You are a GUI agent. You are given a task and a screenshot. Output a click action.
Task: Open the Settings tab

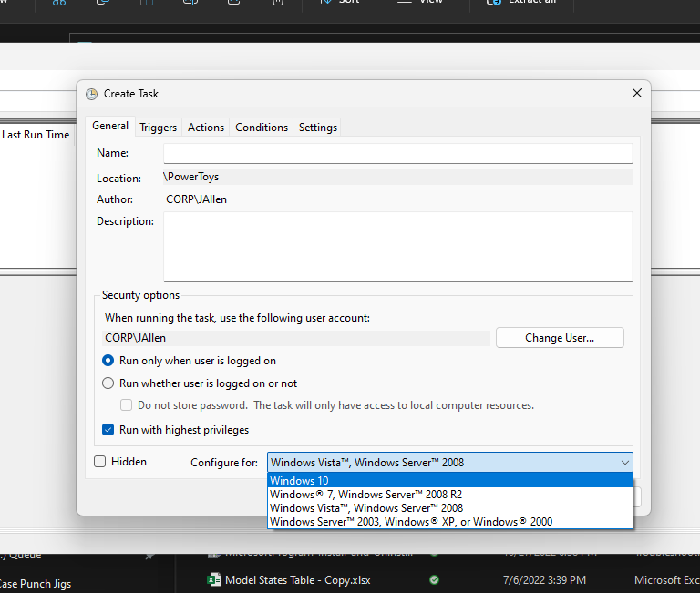(x=317, y=128)
